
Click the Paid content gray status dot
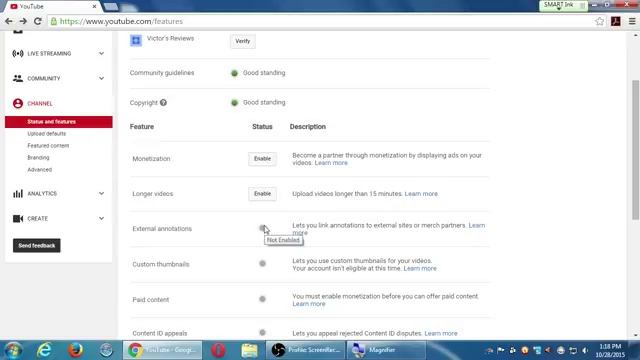[262, 299]
